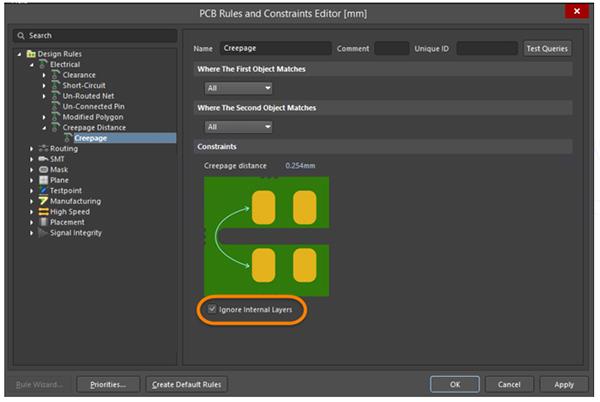Viewport: 600px width, 402px height.
Task: Expand the Plane rules category
Action: tap(32, 180)
